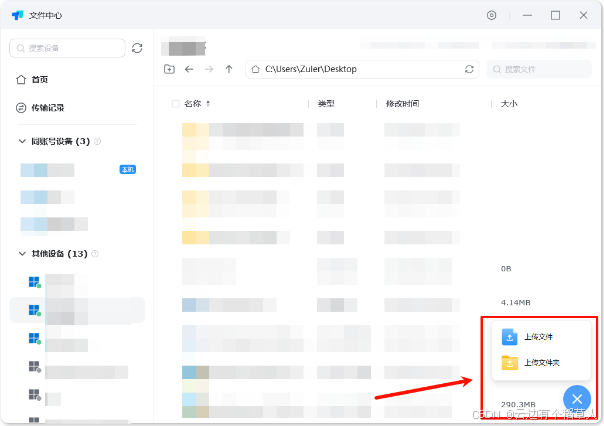The height and width of the screenshot is (426, 604).
Task: Click the home icon in path bar
Action: [x=255, y=69]
